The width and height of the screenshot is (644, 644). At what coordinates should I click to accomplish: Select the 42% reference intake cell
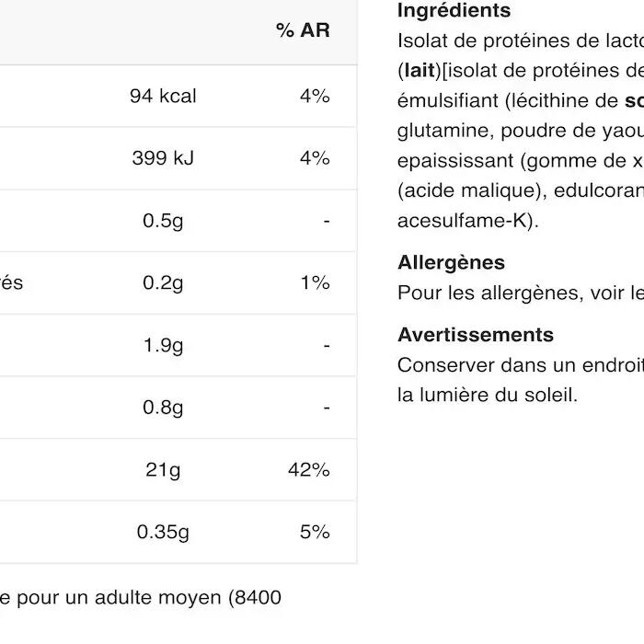308,470
